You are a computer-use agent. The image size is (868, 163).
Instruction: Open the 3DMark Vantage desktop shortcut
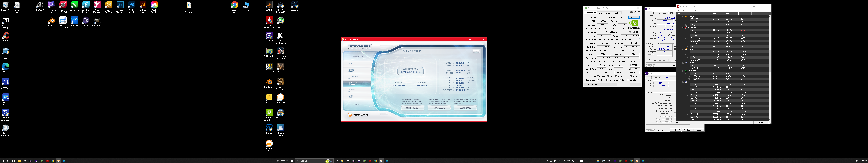[x=269, y=146]
